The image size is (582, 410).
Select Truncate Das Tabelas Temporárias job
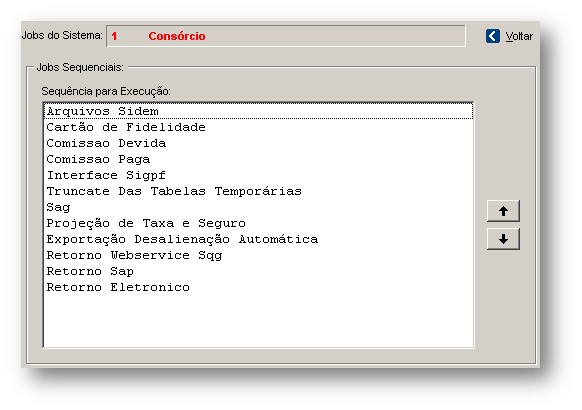pos(258,191)
